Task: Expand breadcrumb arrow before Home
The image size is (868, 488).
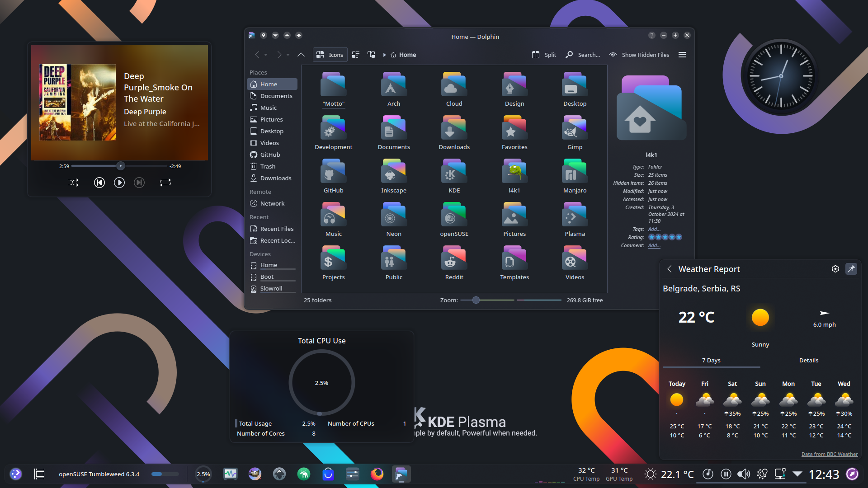Action: click(x=385, y=55)
